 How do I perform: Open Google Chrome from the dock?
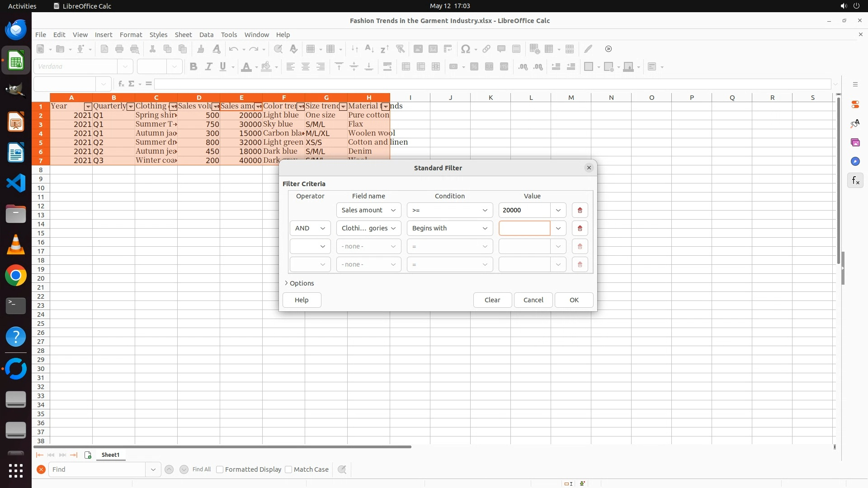point(16,276)
